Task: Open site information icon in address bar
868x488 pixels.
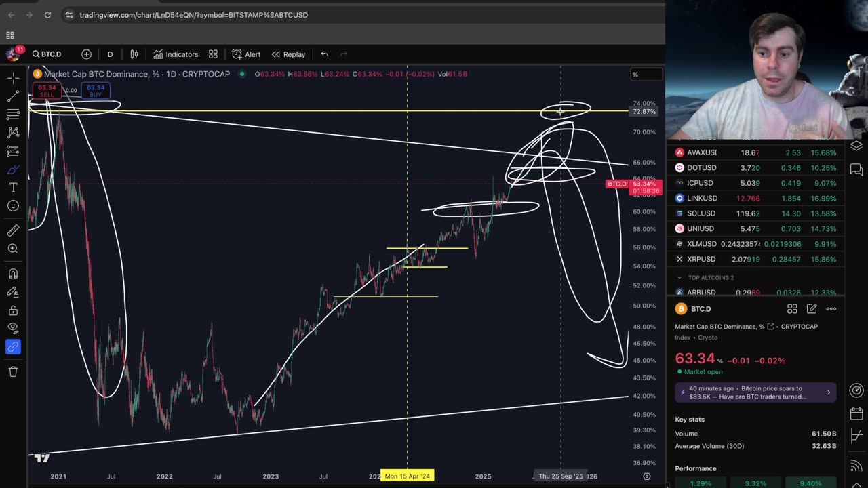Action: click(x=69, y=15)
